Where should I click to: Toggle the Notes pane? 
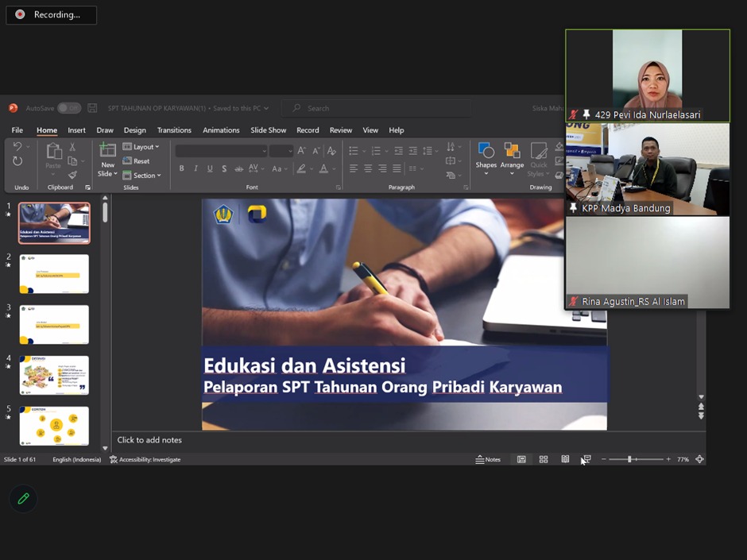488,459
